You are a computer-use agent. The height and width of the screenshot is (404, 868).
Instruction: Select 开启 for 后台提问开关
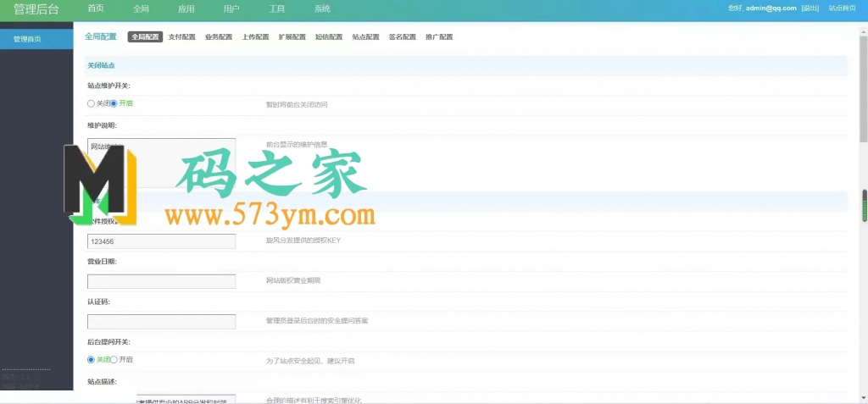114,360
